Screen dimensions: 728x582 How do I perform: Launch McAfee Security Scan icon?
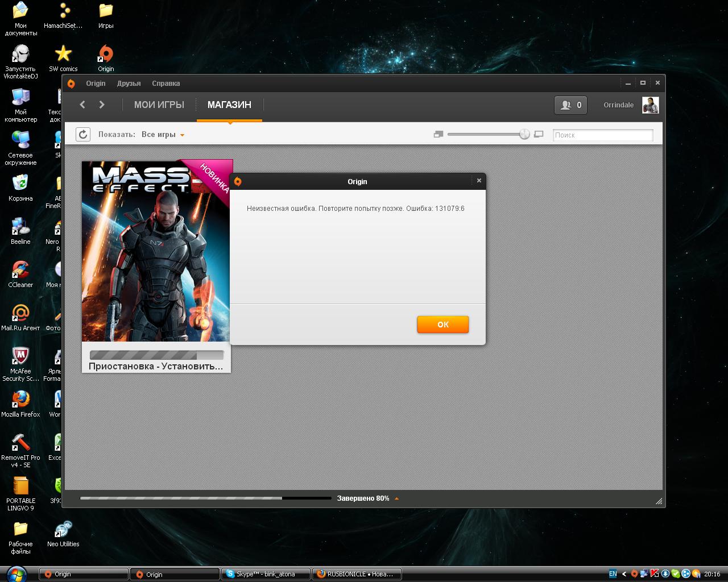[20, 364]
